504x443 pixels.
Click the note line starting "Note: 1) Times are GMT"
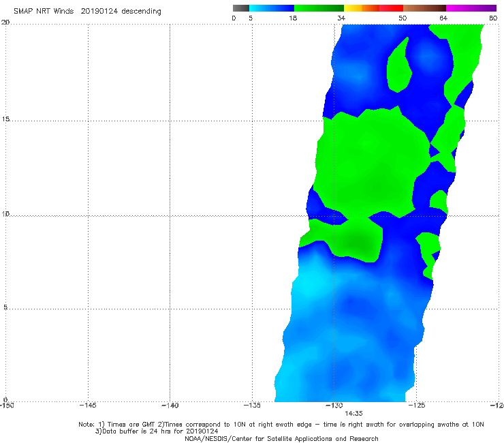tap(281, 425)
